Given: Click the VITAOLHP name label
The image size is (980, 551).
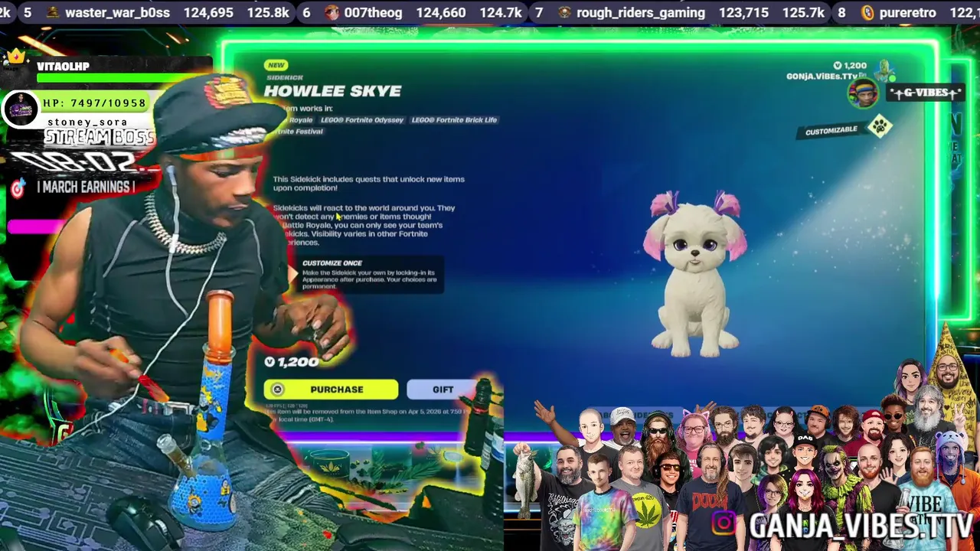Looking at the screenshot, I should pyautogui.click(x=63, y=67).
